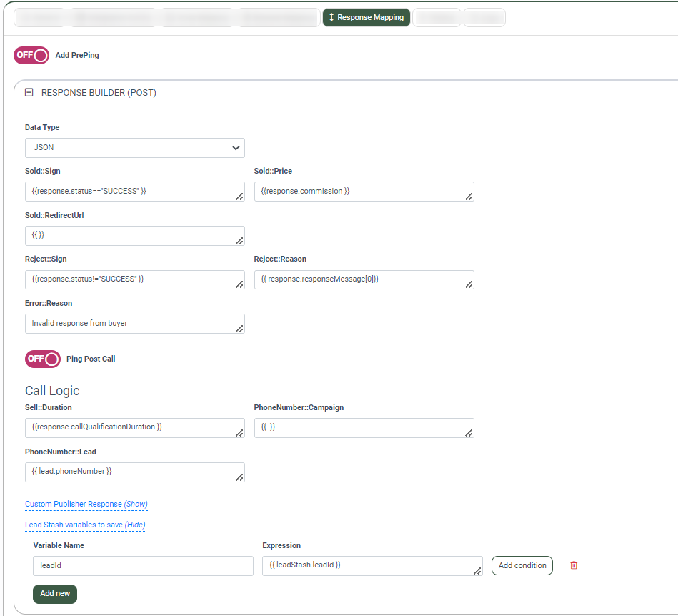This screenshot has height=616, width=678.
Task: Click the Sold::Sign field resize handle
Action: (239, 197)
